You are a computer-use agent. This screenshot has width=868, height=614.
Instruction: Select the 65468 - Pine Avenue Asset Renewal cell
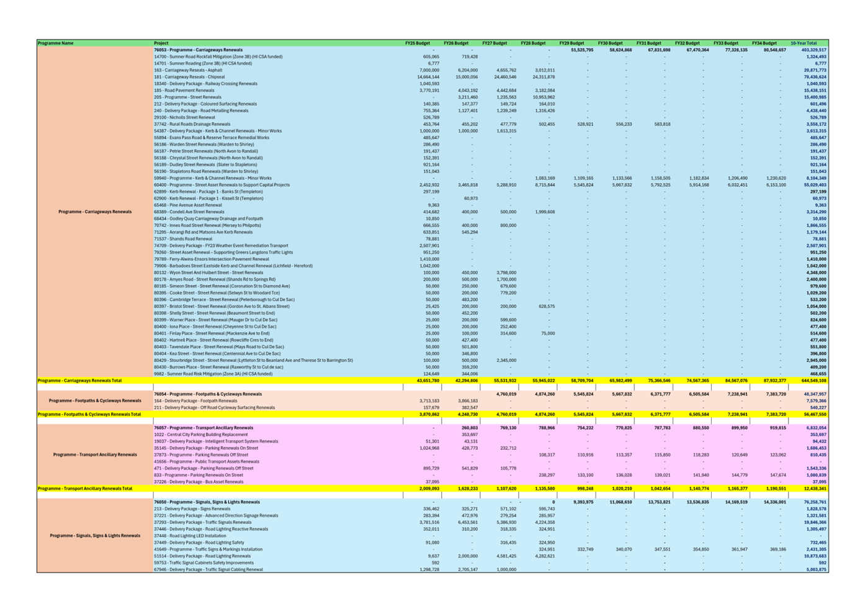coord(187,205)
